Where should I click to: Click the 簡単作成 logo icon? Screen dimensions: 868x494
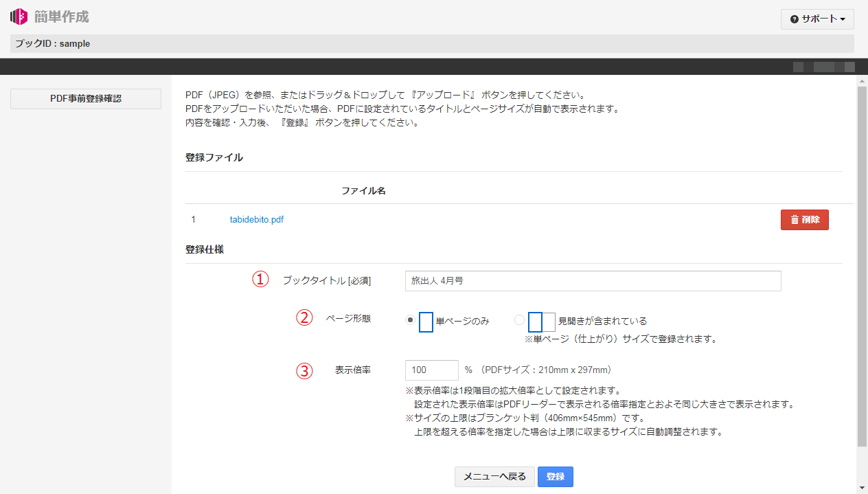19,16
